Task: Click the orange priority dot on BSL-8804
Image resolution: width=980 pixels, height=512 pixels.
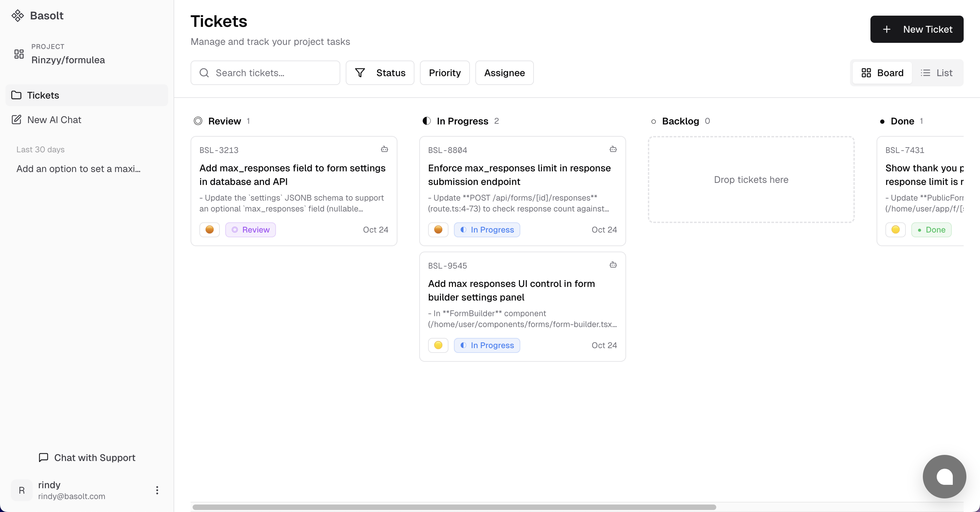Action: 438,229
